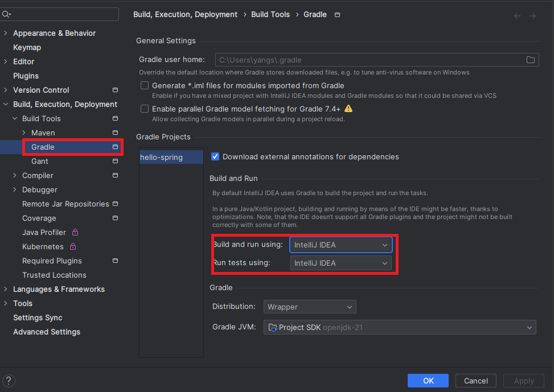Screen dimensions: 554x392
Task: Click the project-level icon beside Remote Jar Repositories
Action: click(115, 204)
